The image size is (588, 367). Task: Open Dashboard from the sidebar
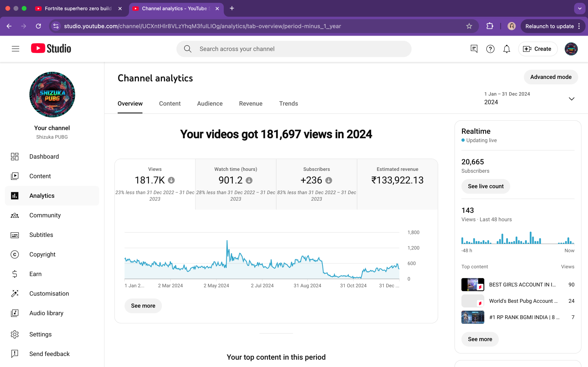pyautogui.click(x=44, y=157)
